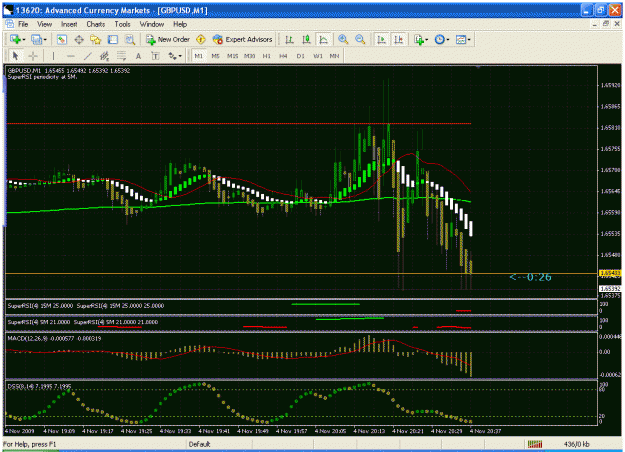Switch to H1 timeframe
This screenshot has width=625, height=452.
[x=267, y=56]
